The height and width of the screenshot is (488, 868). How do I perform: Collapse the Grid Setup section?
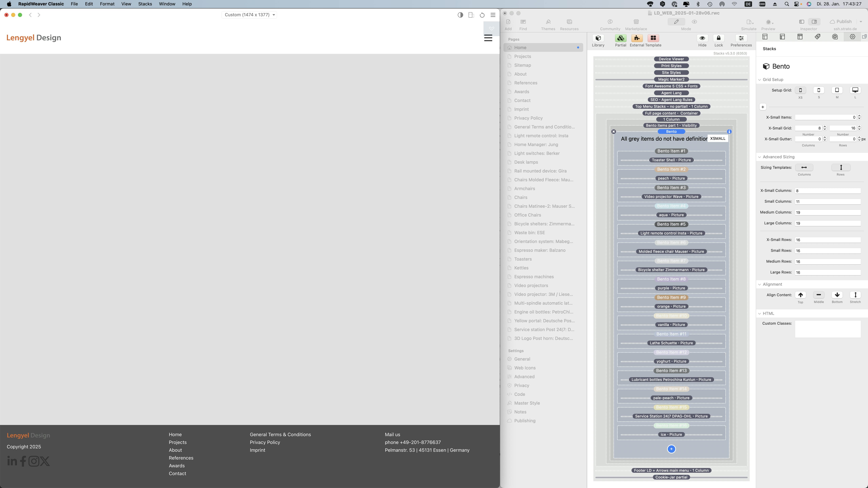point(760,80)
